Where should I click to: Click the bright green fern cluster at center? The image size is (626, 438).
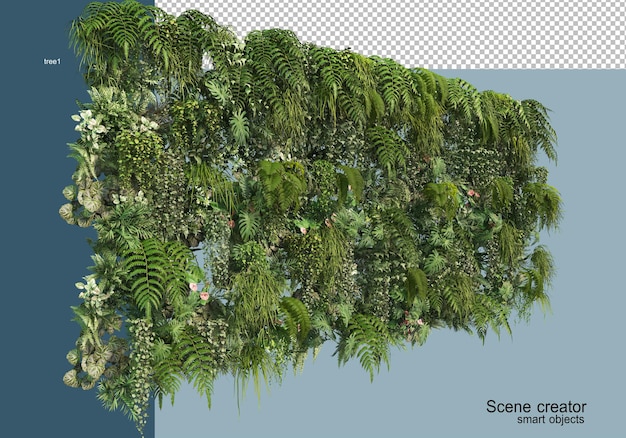281,184
